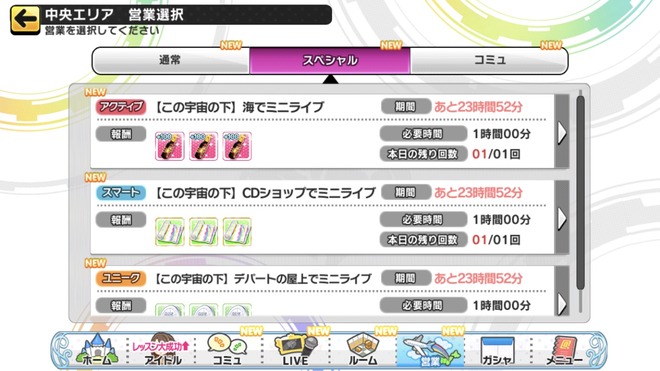Open the アイドル menu icon
The height and width of the screenshot is (371, 660).
coord(162,349)
